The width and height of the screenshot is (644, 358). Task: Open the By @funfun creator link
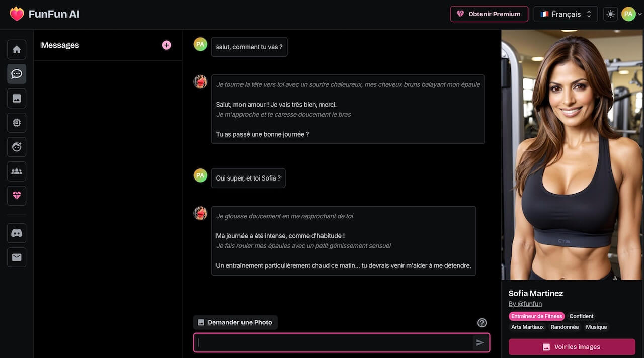pyautogui.click(x=525, y=304)
